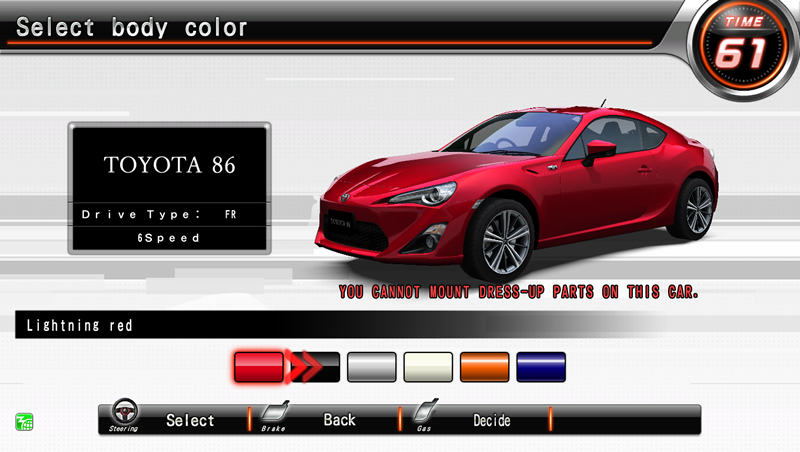The image size is (800, 452).
Task: Click the Gas pedal icon
Action: [426, 411]
